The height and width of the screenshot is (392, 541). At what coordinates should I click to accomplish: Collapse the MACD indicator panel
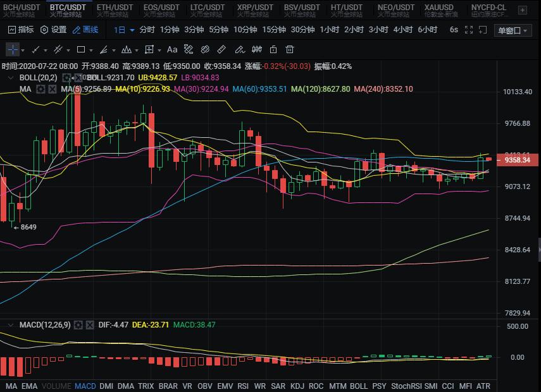pyautogui.click(x=11, y=325)
